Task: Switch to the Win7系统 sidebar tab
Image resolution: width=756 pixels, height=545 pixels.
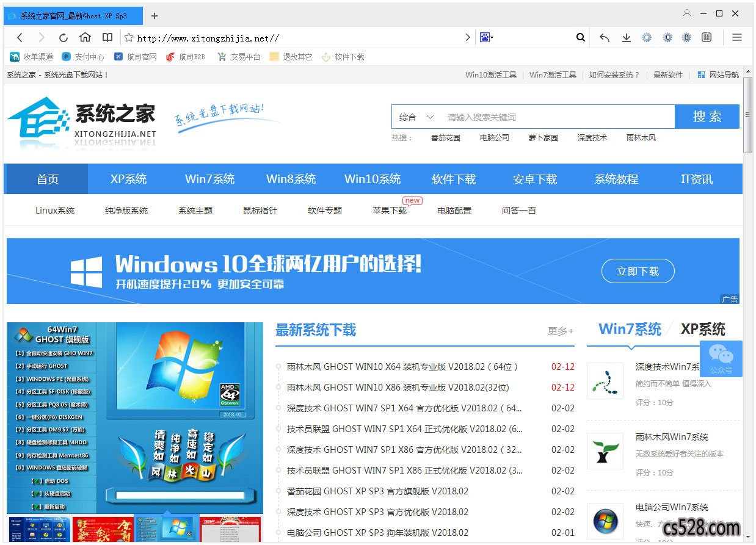Action: [630, 330]
